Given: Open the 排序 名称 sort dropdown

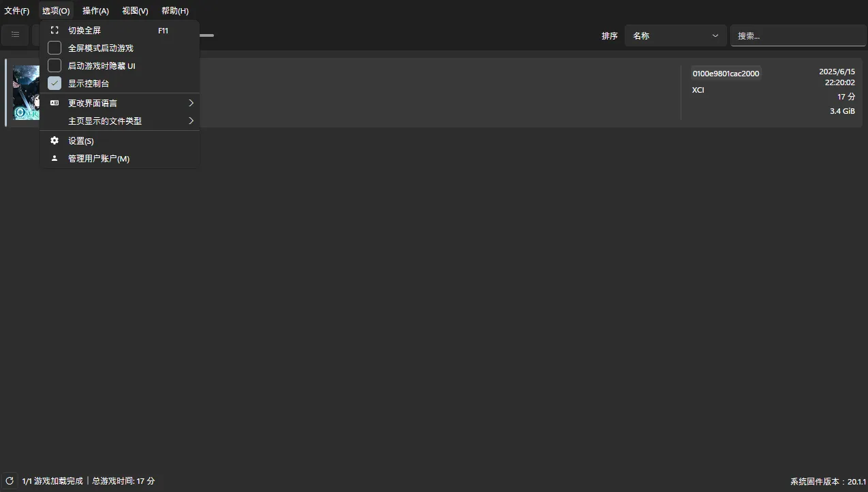Looking at the screenshot, I should 675,36.
